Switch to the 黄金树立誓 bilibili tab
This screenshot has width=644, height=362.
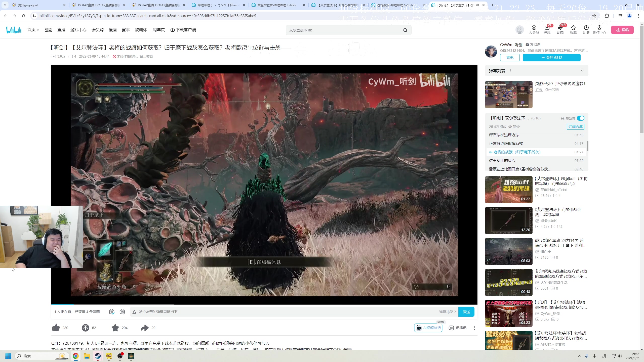click(x=278, y=5)
